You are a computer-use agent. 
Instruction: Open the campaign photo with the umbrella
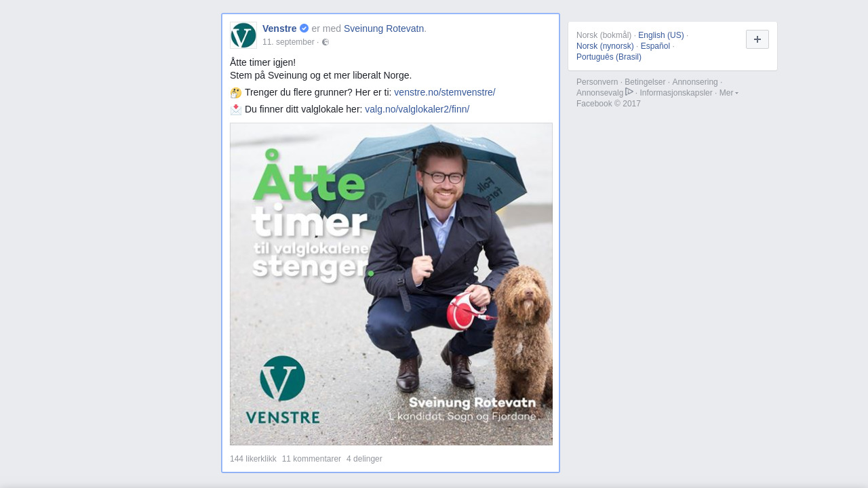[x=391, y=284]
